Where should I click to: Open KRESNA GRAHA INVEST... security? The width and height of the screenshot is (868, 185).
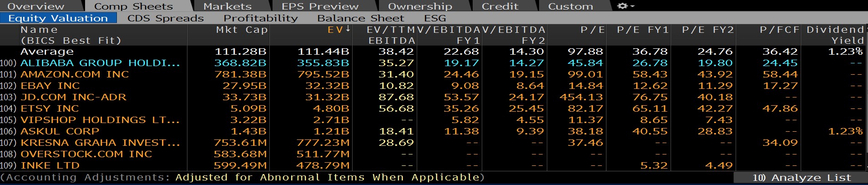click(100, 143)
